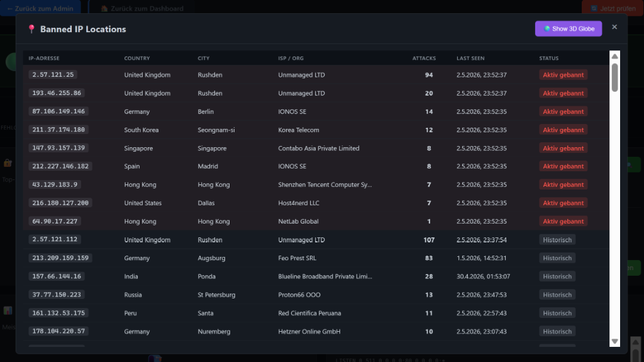Click last seen 30.4.2026, 01:53:07
This screenshot has height=362, width=644.
[483, 276]
